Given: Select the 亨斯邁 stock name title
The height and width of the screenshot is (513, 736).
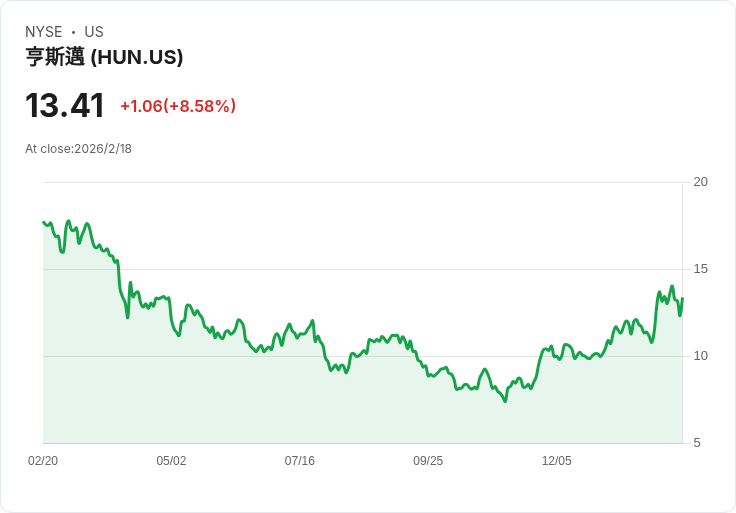Looking at the screenshot, I should tap(55, 58).
